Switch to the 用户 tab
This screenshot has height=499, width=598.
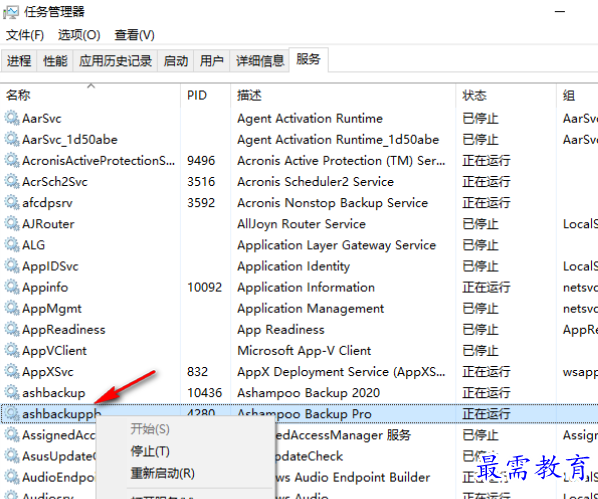212,61
